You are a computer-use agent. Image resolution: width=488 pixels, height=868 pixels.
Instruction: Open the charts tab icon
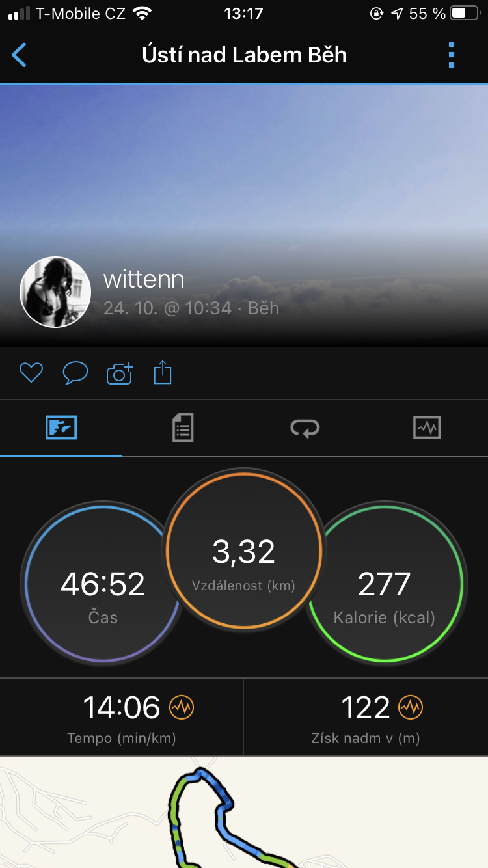pyautogui.click(x=427, y=427)
